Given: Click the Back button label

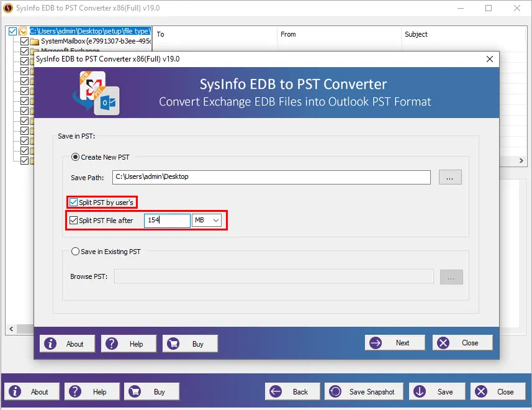Looking at the screenshot, I should [x=300, y=391].
